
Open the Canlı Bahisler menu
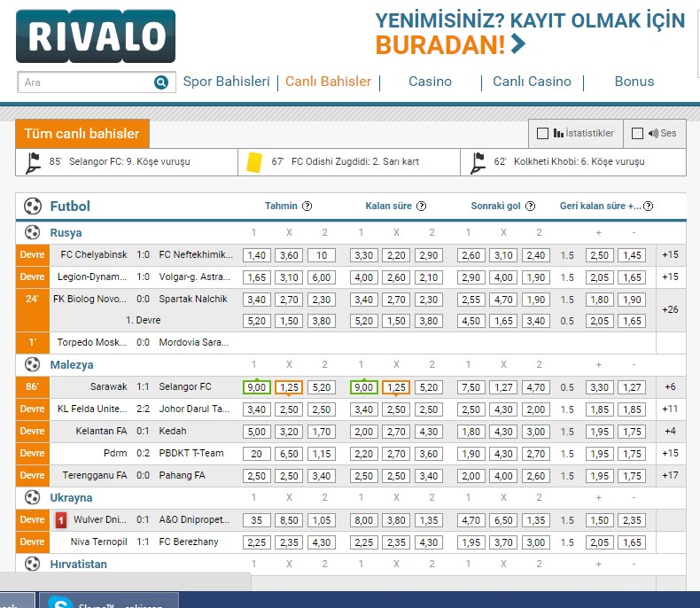tap(328, 82)
